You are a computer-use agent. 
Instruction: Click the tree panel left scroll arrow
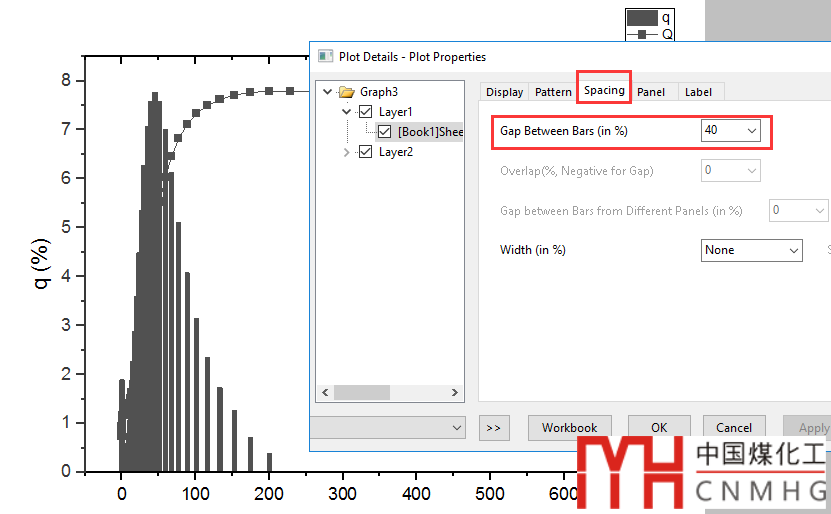(325, 393)
